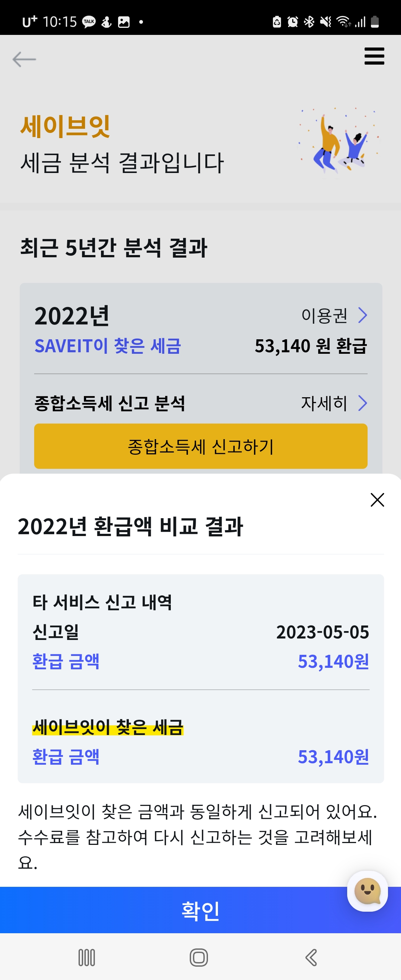Tap the 2022년 year heading

tap(72, 316)
